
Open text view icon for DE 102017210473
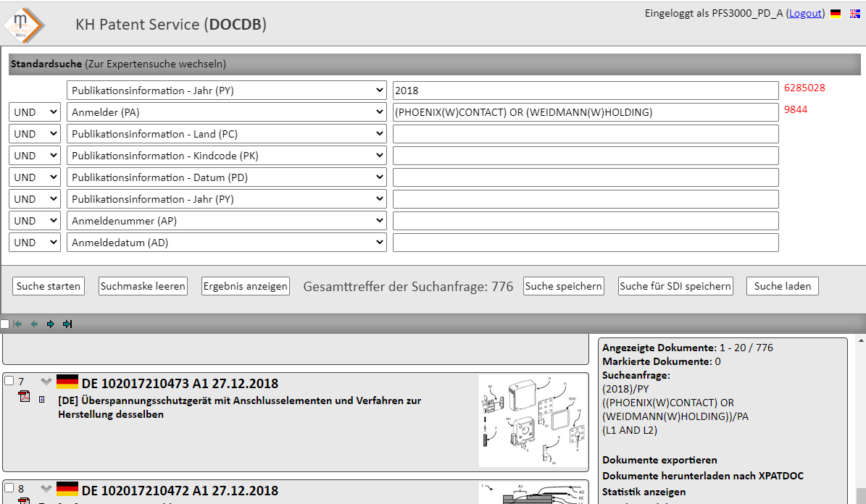41,398
